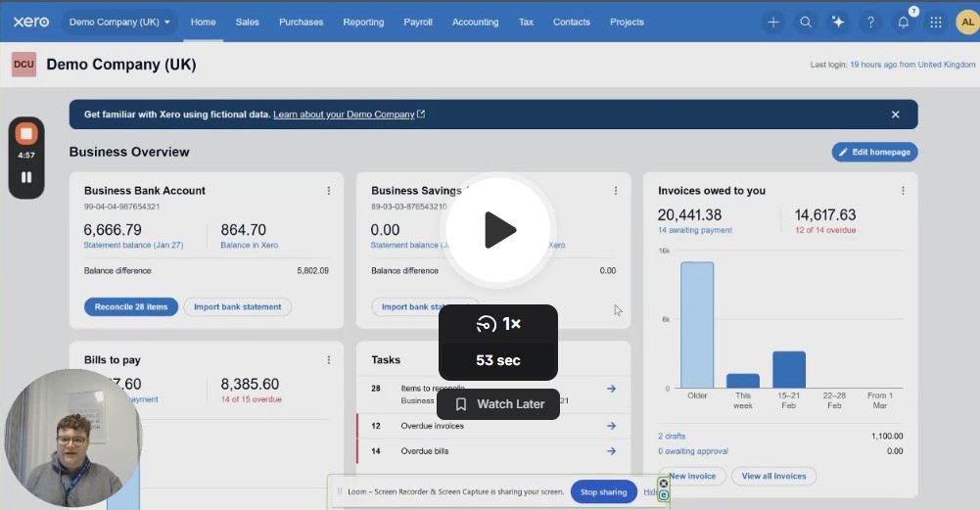Open Bills to pay options menu
Image resolution: width=980 pixels, height=510 pixels.
point(329,360)
